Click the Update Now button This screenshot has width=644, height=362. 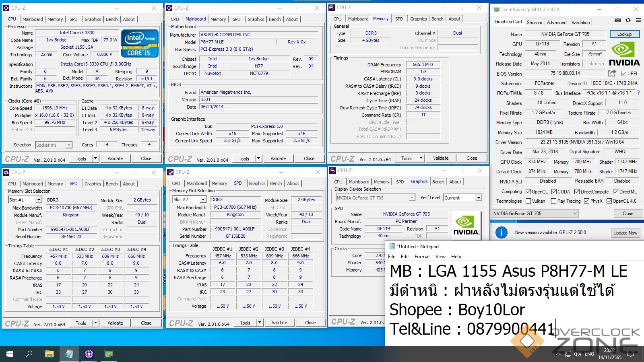click(x=625, y=232)
